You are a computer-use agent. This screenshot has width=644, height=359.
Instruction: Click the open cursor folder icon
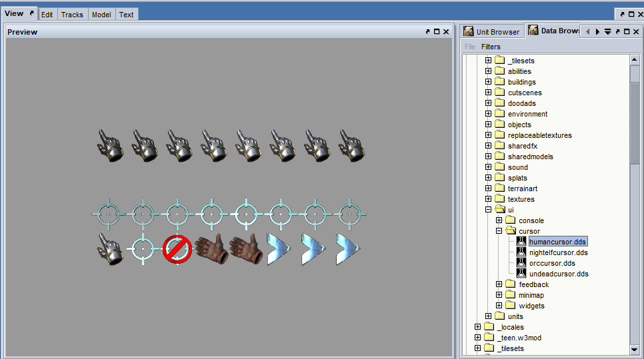pos(511,231)
